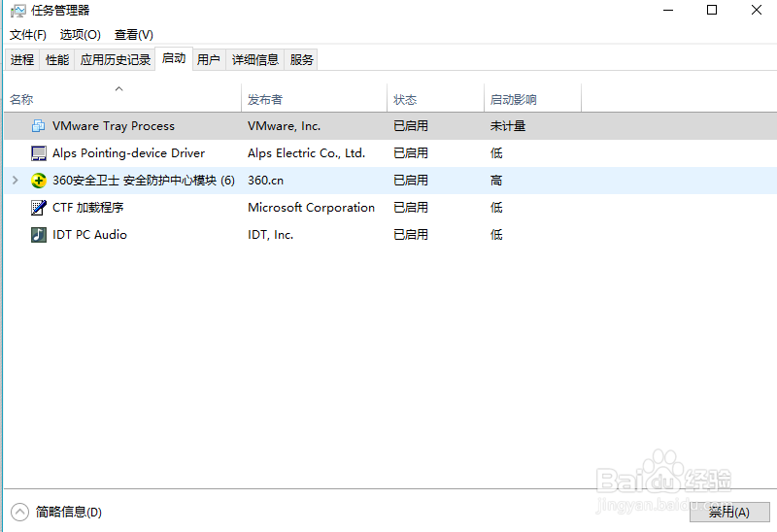The width and height of the screenshot is (777, 532).
Task: Select the CTF 加载程序 row name
Action: [x=87, y=208]
